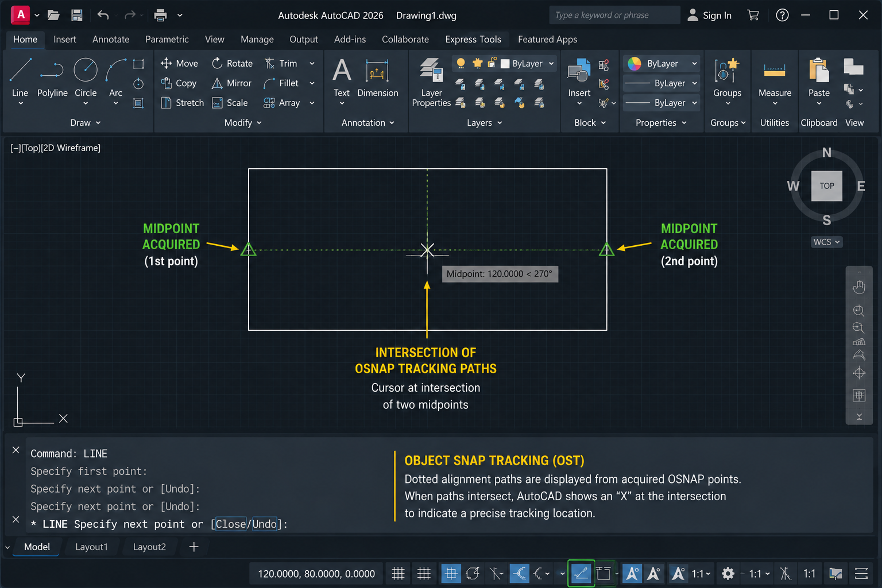Click the Mirror tool
Image resolution: width=882 pixels, height=588 pixels.
pyautogui.click(x=231, y=83)
